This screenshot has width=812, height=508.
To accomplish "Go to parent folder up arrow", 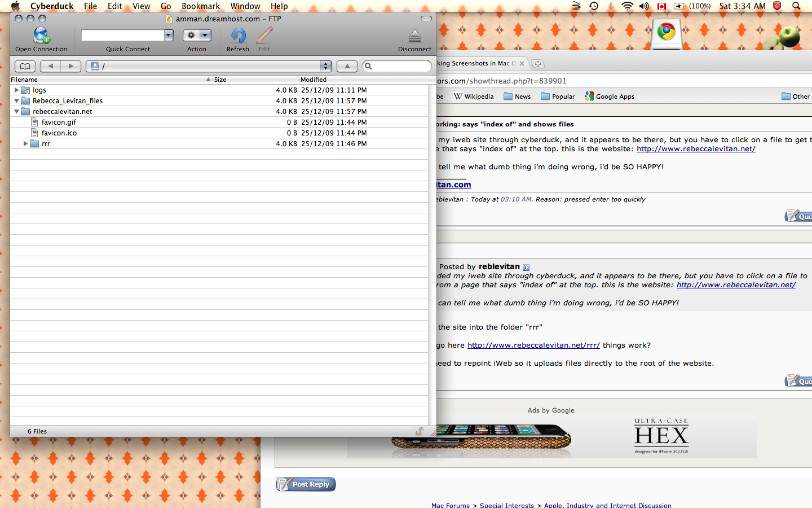I will (347, 66).
